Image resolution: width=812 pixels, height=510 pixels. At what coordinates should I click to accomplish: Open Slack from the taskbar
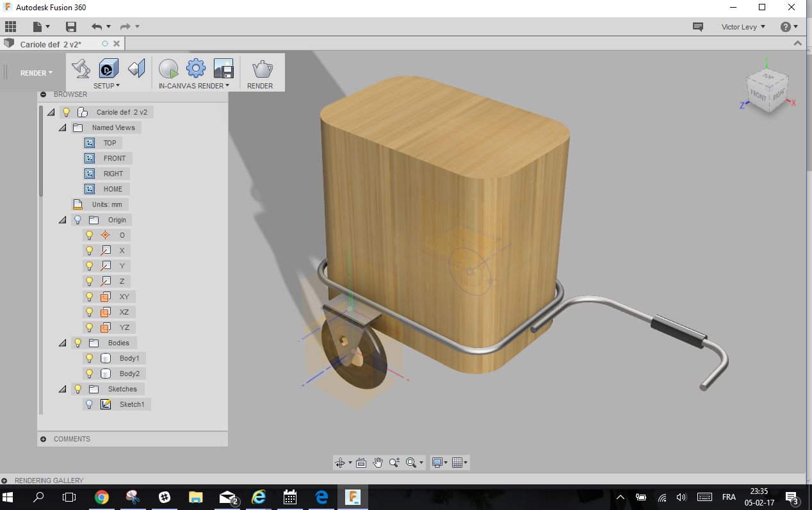(165, 497)
